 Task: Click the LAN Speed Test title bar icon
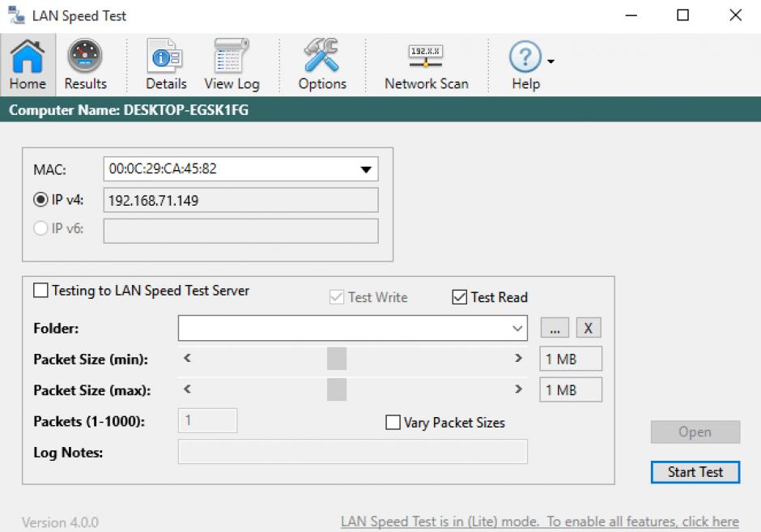(15, 15)
